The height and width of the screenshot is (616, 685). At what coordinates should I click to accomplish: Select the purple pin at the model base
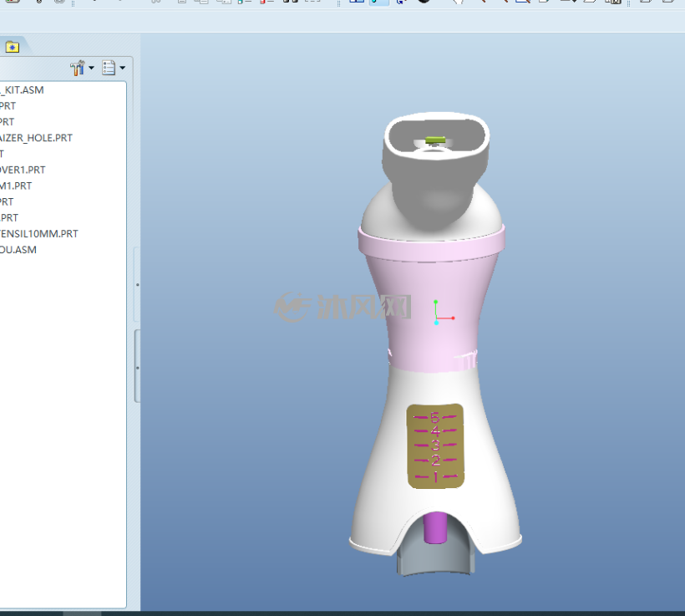coord(435,527)
